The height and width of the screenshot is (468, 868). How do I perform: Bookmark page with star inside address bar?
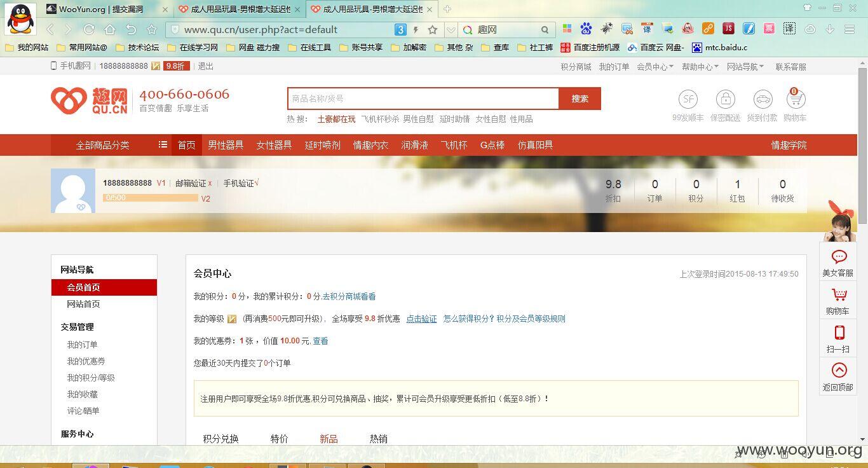(433, 30)
